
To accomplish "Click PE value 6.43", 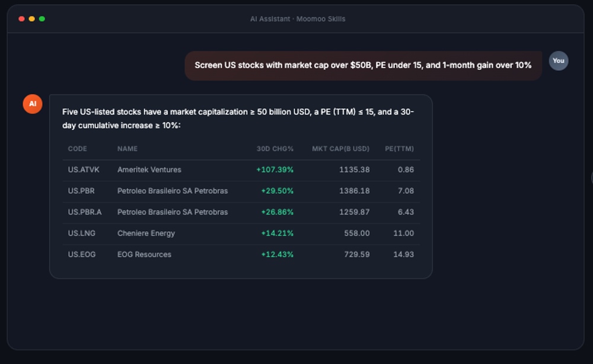I will pos(406,212).
